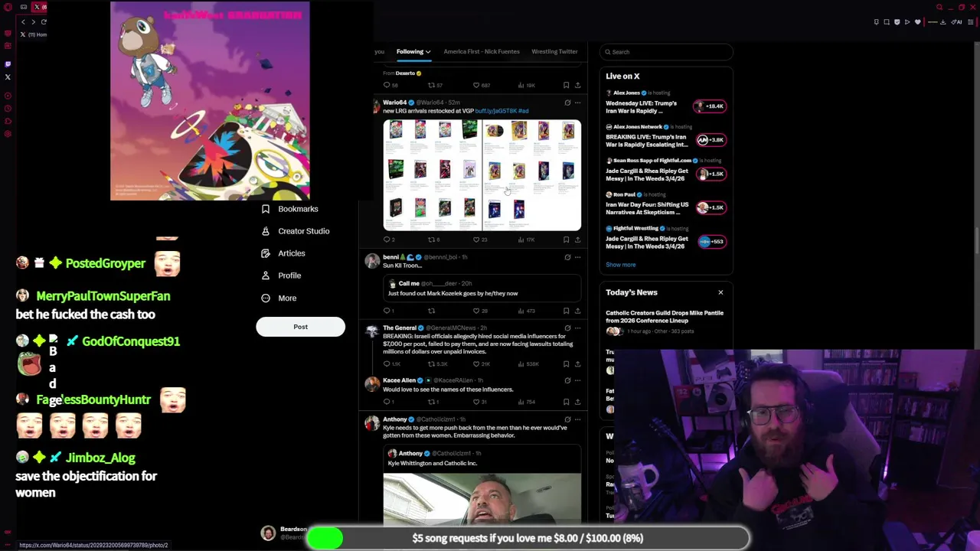Dismiss the Today's News panel
This screenshot has height=551, width=980.
pyautogui.click(x=720, y=292)
